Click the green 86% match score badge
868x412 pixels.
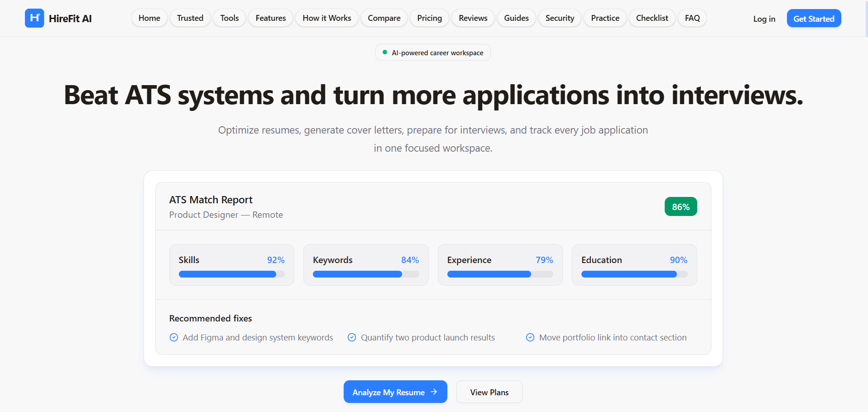tap(681, 206)
